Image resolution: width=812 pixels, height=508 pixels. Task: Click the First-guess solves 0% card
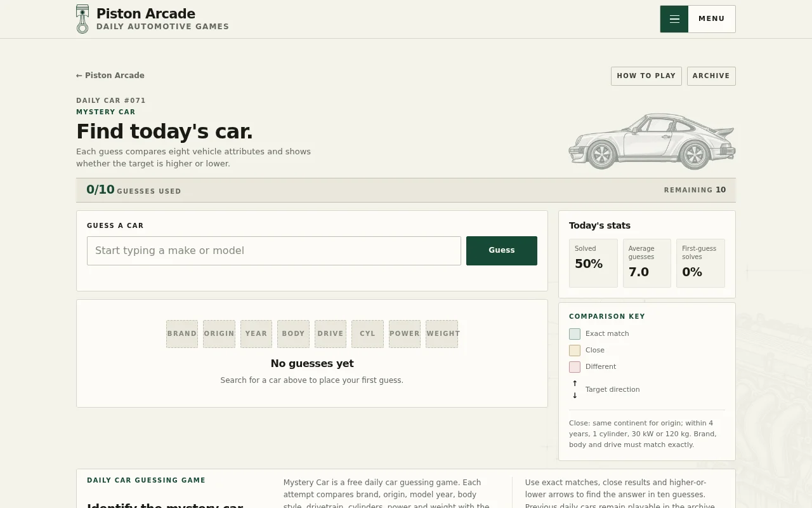700,263
